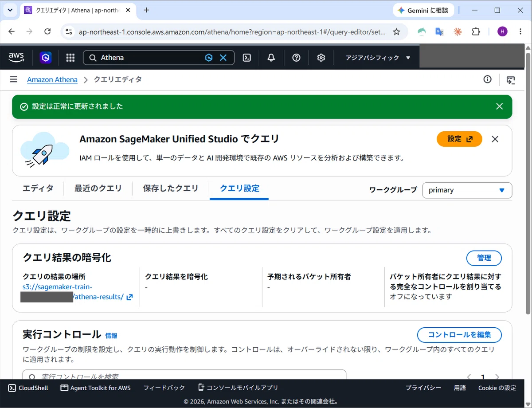Open the AWS notifications bell
Screen dimensions: 532x408
(271, 58)
